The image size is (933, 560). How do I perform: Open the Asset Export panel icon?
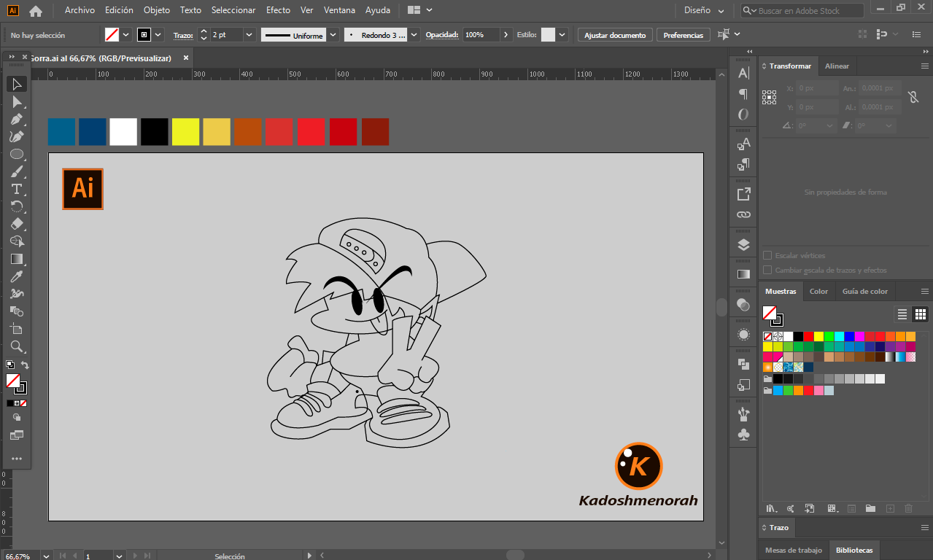[743, 194]
